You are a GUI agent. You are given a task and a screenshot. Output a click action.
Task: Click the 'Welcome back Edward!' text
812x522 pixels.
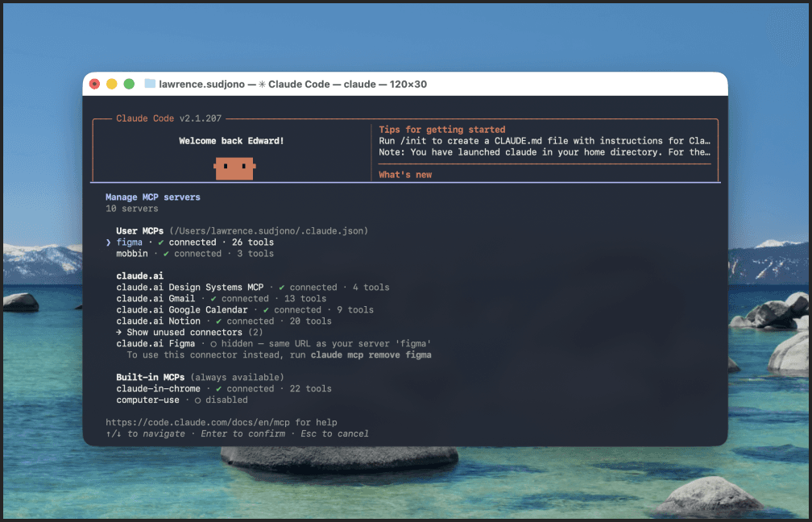tap(231, 141)
